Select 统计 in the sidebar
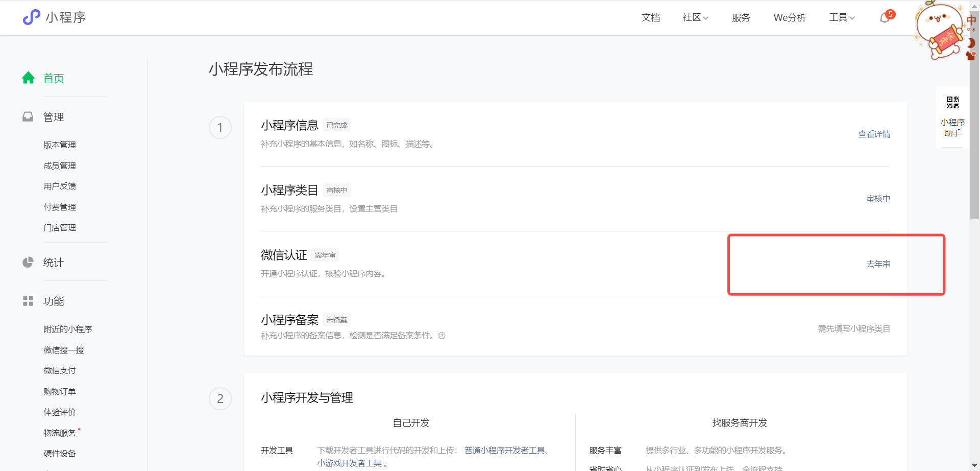The image size is (980, 471). coord(54,263)
